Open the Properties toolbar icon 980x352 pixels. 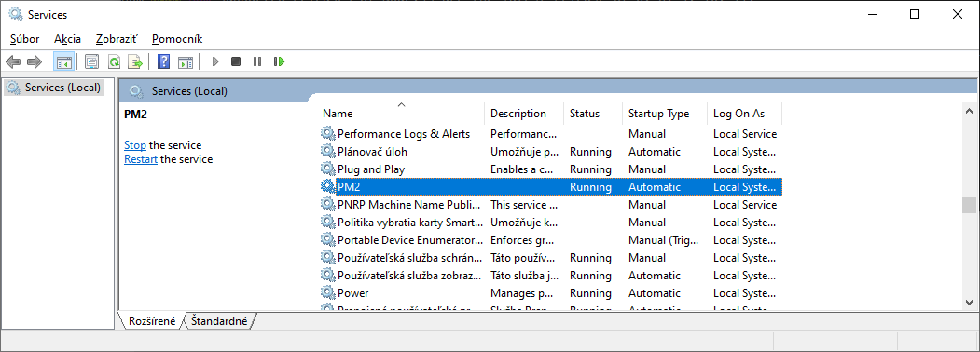[92, 61]
